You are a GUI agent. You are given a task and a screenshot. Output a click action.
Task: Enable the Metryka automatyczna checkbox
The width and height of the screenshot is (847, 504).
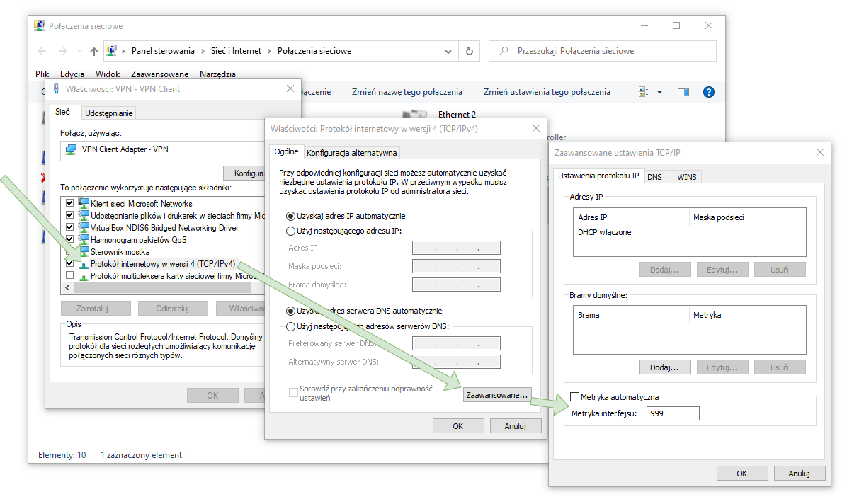click(x=574, y=397)
